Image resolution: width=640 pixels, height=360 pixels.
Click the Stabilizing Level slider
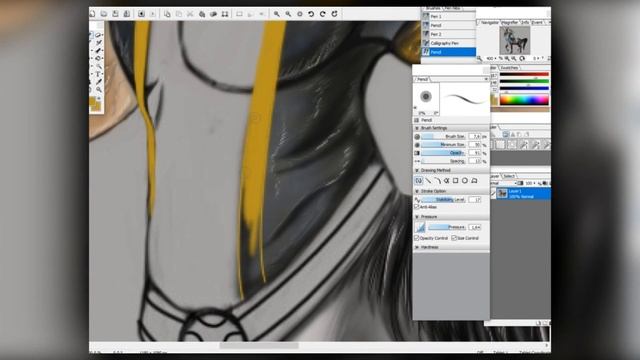(x=443, y=200)
